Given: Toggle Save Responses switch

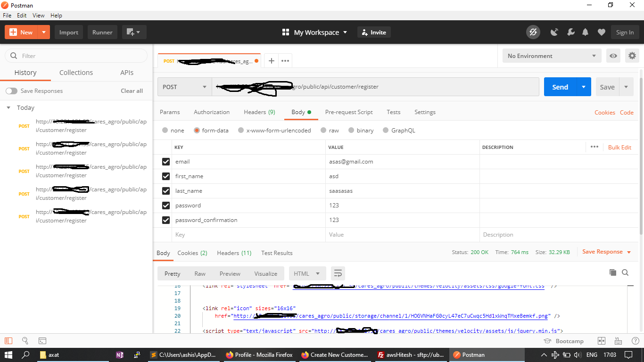Looking at the screenshot, I should (11, 90).
